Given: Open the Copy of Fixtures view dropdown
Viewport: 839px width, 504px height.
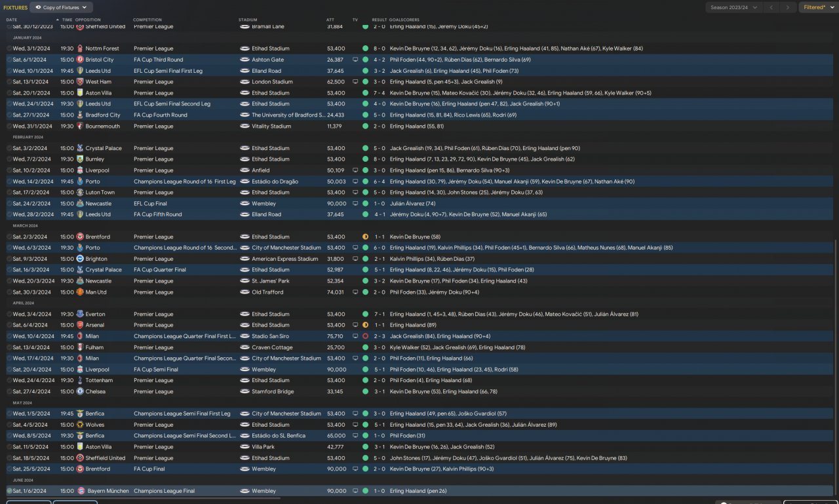Looking at the screenshot, I should tap(62, 7).
